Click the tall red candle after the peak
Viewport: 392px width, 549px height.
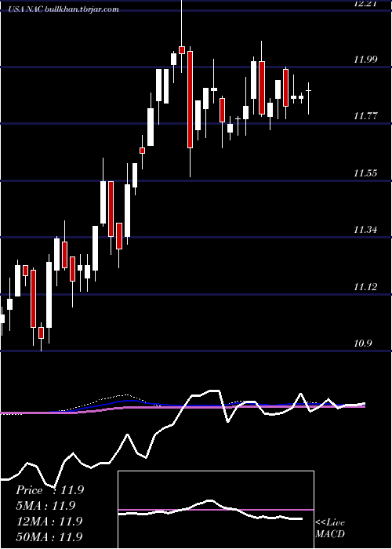click(190, 100)
